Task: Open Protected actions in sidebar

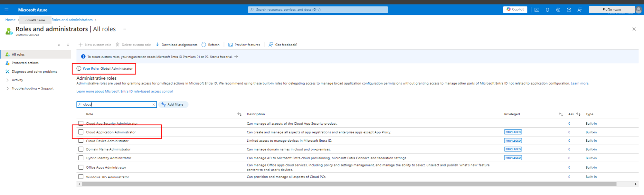Action: click(x=25, y=63)
